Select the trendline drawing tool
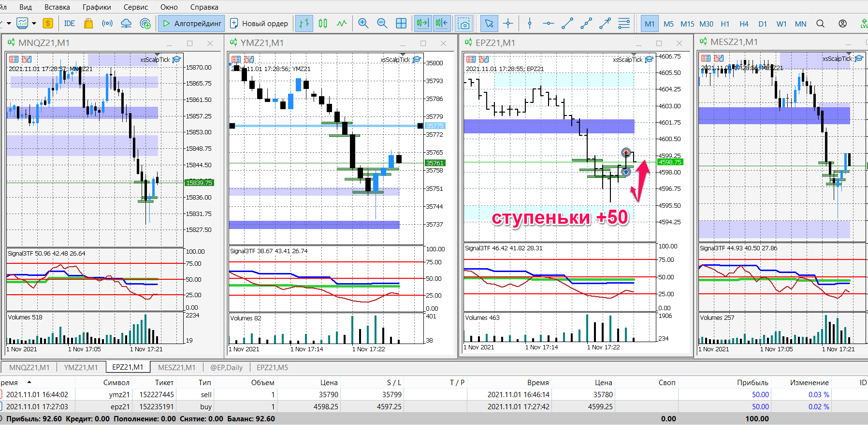Viewport: 868px width, 431px height. 567,23
